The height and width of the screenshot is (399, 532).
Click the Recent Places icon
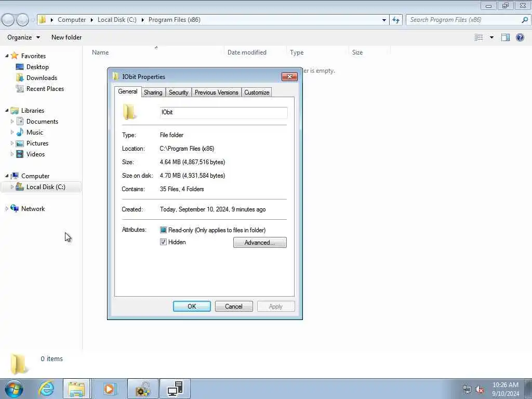[20, 88]
